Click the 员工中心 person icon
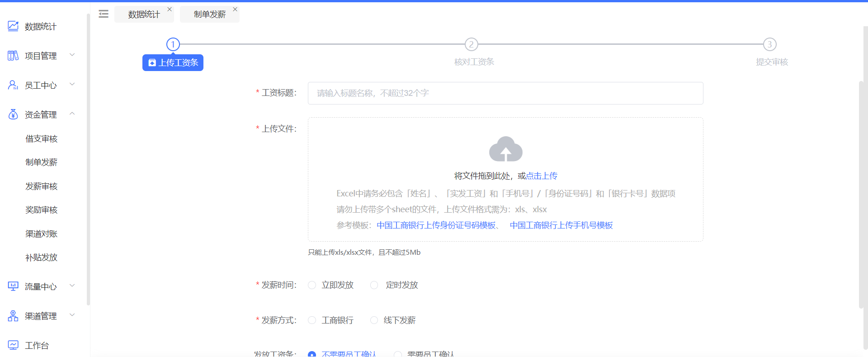The width and height of the screenshot is (868, 357). point(13,85)
